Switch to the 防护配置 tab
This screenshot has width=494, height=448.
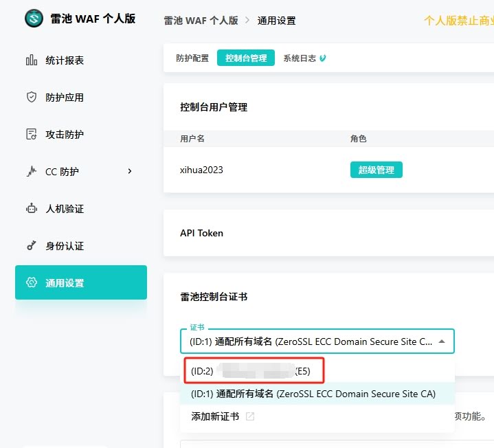click(192, 58)
